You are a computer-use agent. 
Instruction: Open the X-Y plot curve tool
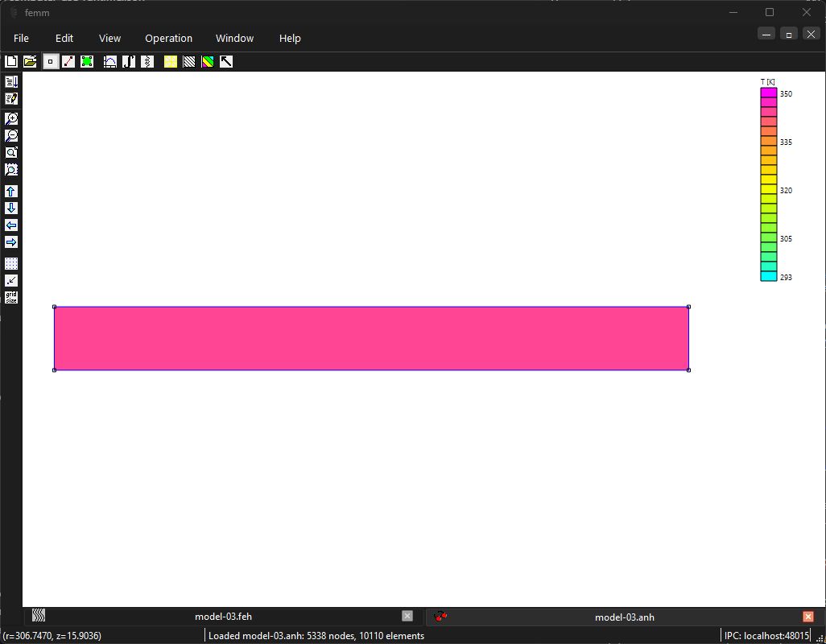(110, 62)
